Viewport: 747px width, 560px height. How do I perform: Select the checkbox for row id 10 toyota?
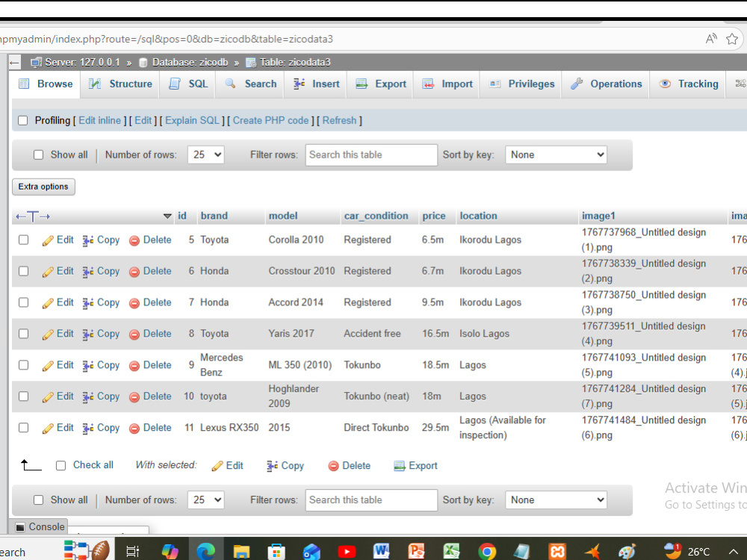23,396
